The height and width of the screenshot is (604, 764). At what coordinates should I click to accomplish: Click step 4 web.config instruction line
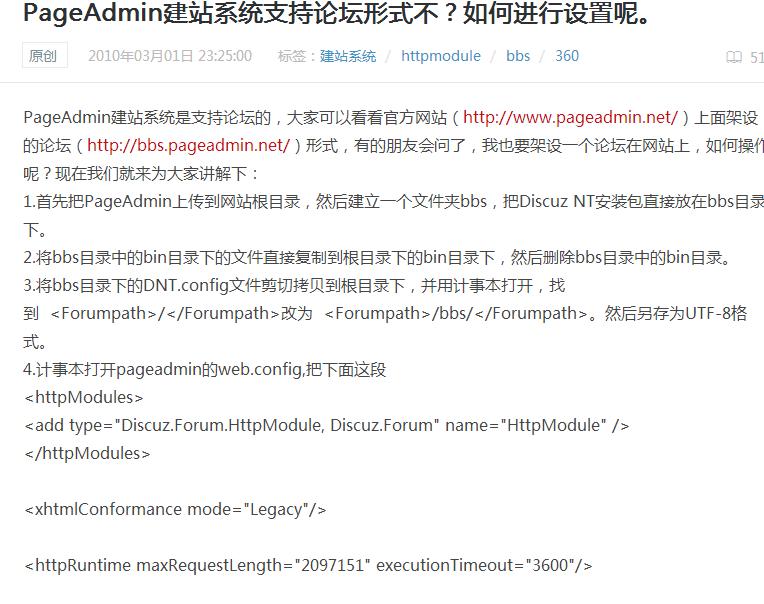(x=205, y=369)
